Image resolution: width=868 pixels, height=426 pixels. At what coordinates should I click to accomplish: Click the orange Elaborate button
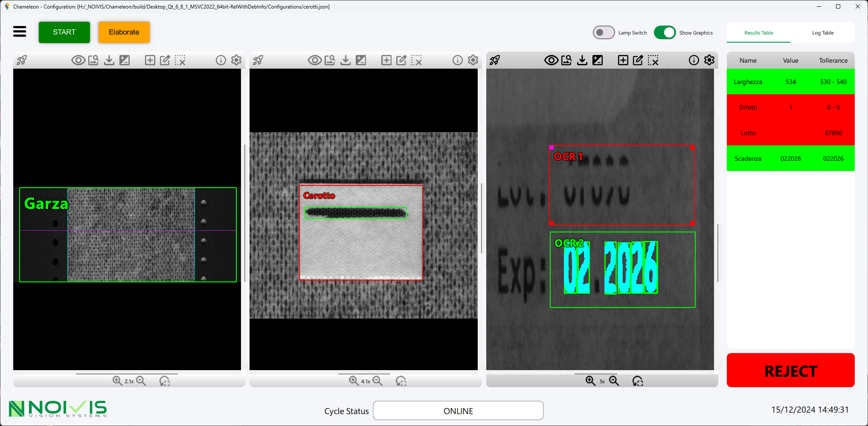point(124,32)
